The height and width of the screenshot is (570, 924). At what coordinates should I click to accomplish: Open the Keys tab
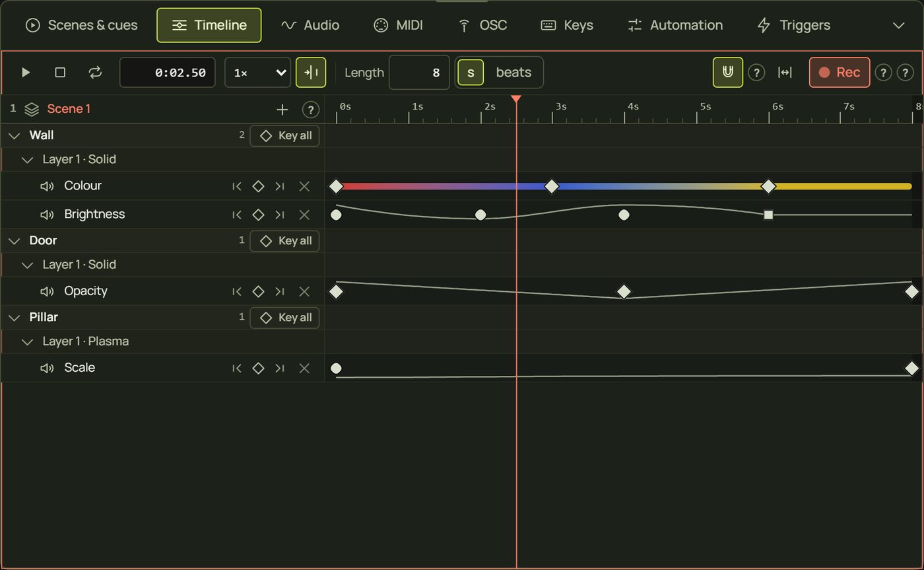pos(567,25)
